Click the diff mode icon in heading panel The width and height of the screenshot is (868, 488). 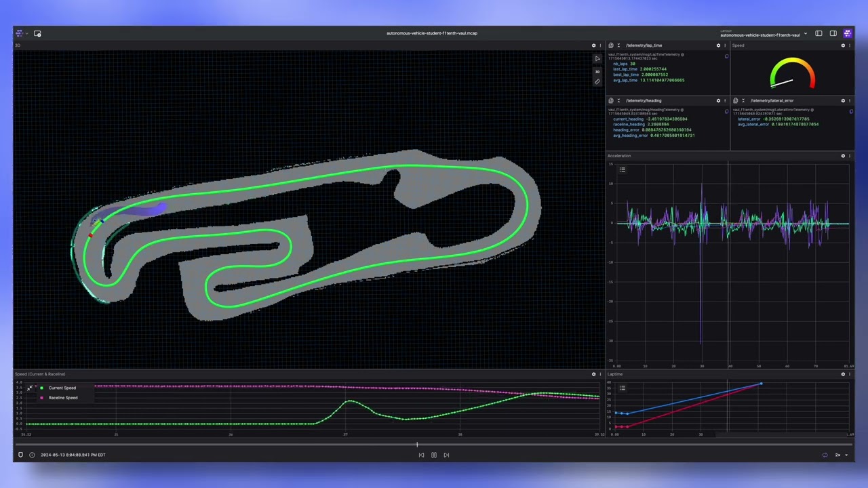pos(611,100)
